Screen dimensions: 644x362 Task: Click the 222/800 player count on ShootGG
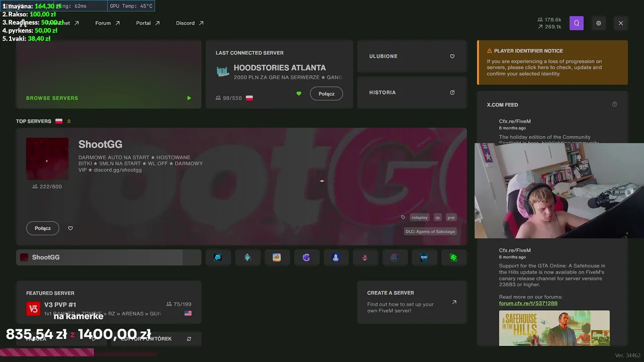coord(47,187)
